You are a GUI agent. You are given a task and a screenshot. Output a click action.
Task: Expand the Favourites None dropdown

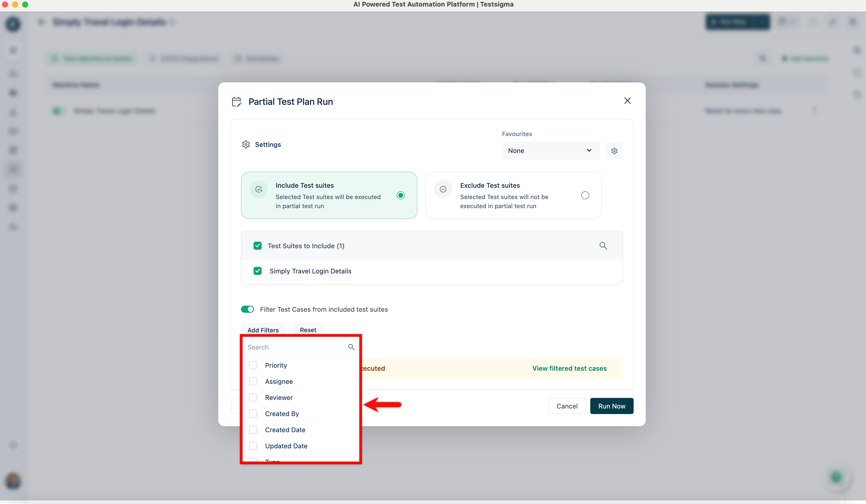[550, 150]
